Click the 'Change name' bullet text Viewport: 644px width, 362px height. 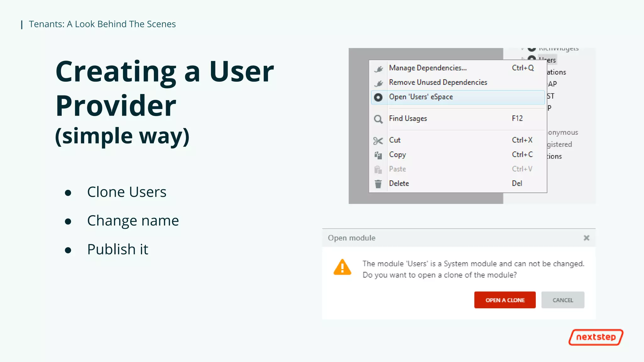coord(133,221)
